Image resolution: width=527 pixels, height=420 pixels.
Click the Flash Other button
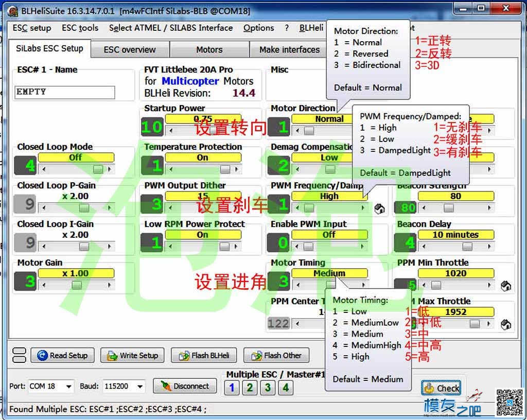276,355
